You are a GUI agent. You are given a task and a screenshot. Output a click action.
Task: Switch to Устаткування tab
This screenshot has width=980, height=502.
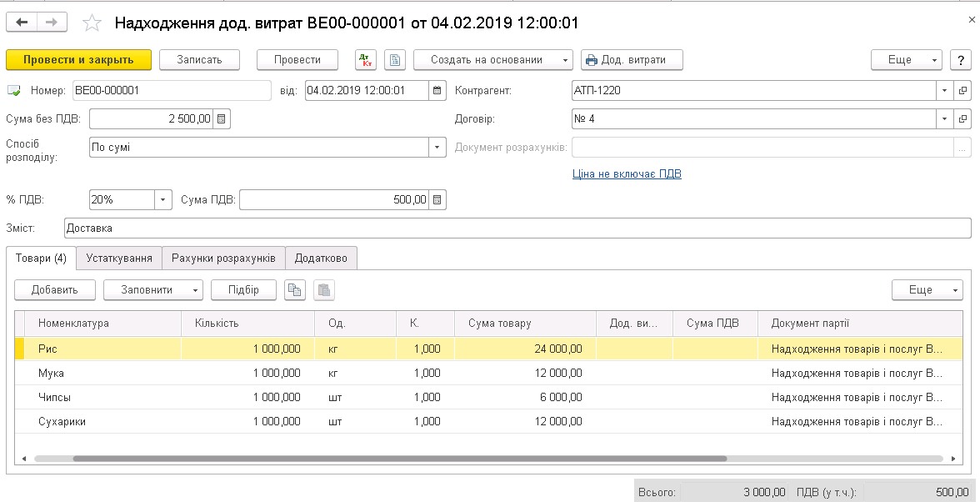pos(119,259)
